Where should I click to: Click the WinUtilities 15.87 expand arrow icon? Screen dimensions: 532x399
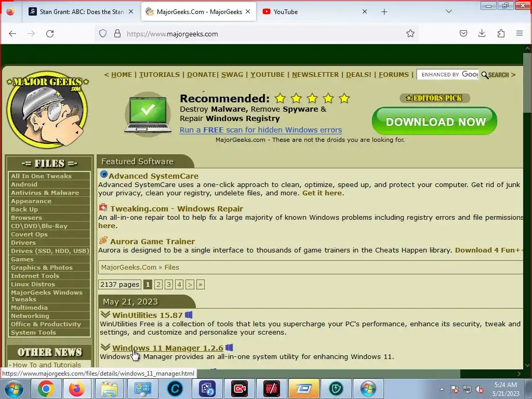[105, 314]
